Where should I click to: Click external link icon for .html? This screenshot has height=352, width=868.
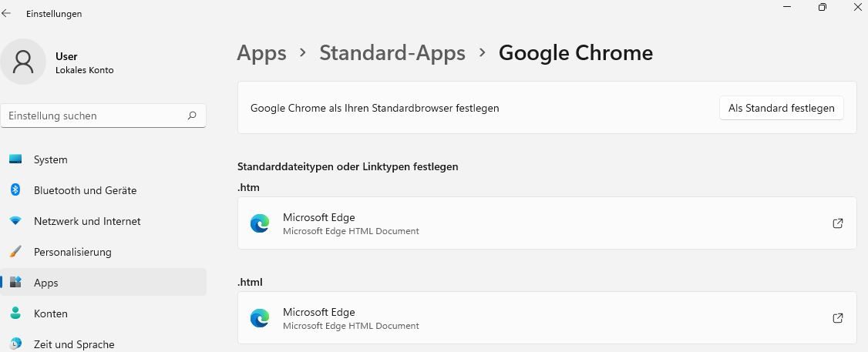[x=838, y=318]
